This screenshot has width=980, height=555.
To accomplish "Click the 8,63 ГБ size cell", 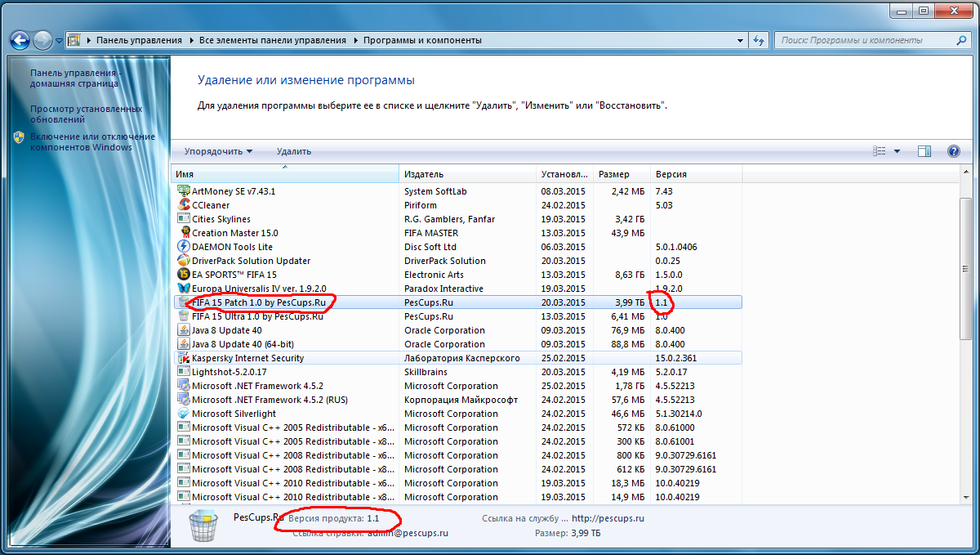I will click(629, 275).
